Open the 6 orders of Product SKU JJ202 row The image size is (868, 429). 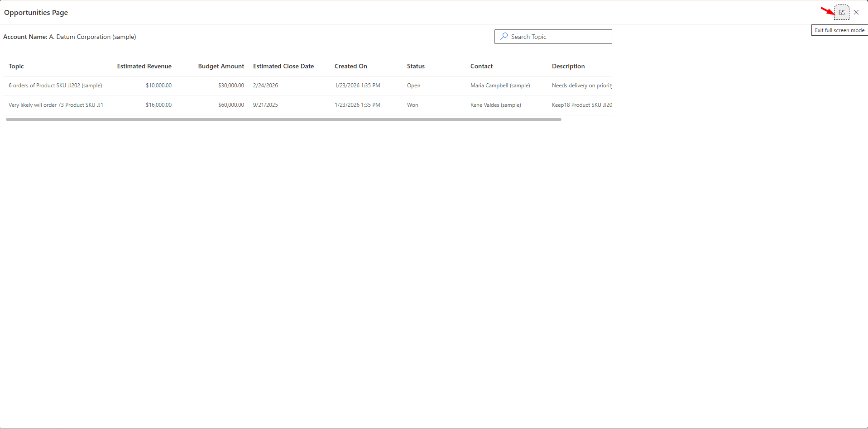pos(55,86)
